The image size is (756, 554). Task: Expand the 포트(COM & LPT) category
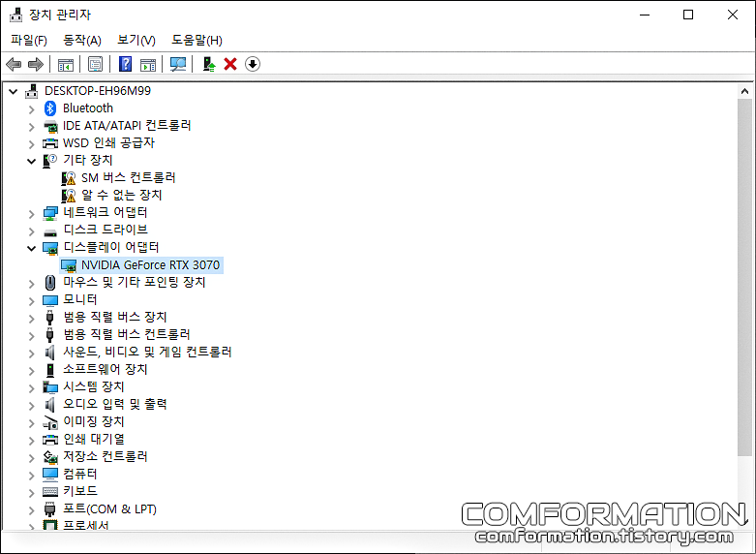32,510
